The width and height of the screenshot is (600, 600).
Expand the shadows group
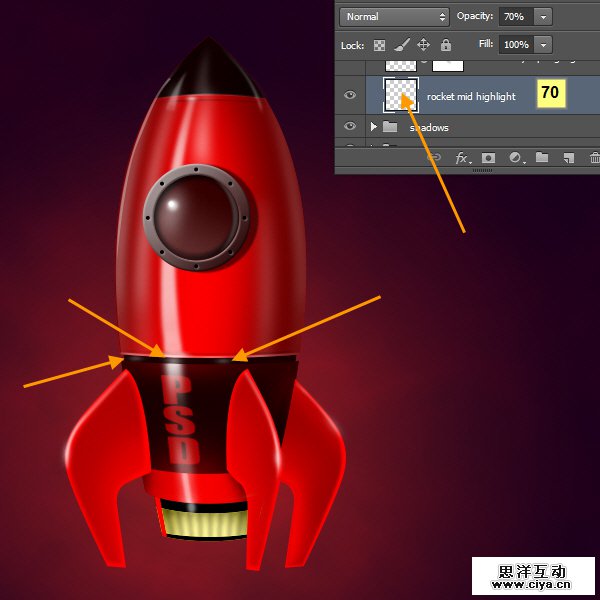pos(373,127)
